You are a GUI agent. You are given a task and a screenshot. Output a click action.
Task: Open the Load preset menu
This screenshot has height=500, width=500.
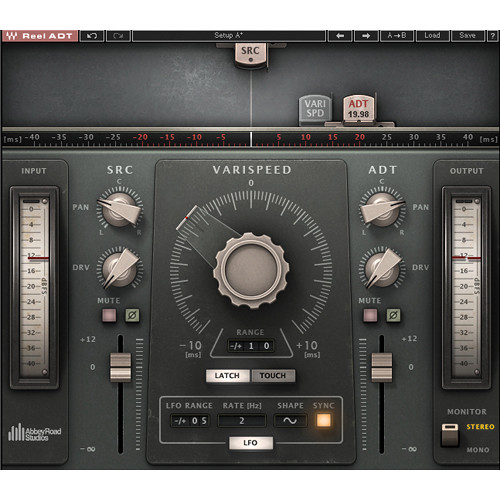pos(432,36)
